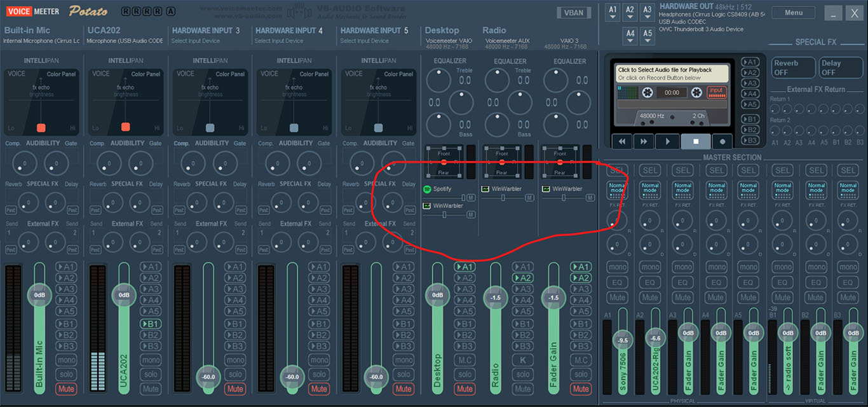Click the Sony 7506 bus -9.5 fader knob
The image size is (868, 407).
622,340
